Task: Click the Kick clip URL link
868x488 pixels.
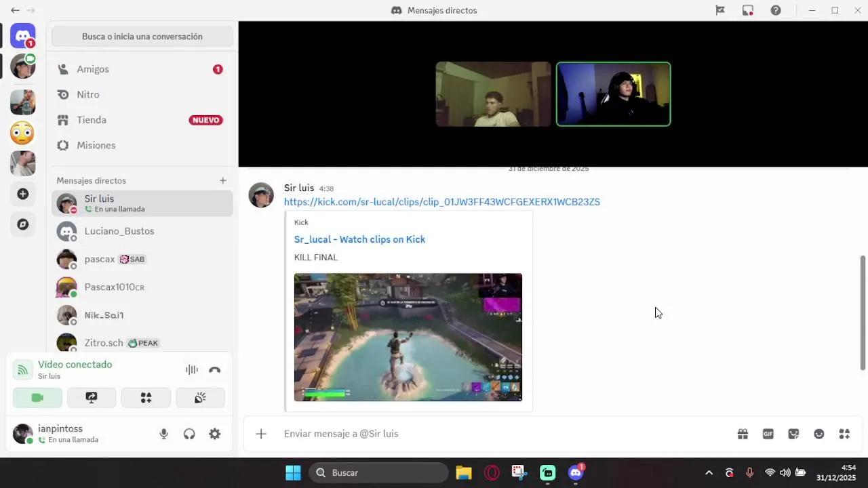Action: pos(442,202)
